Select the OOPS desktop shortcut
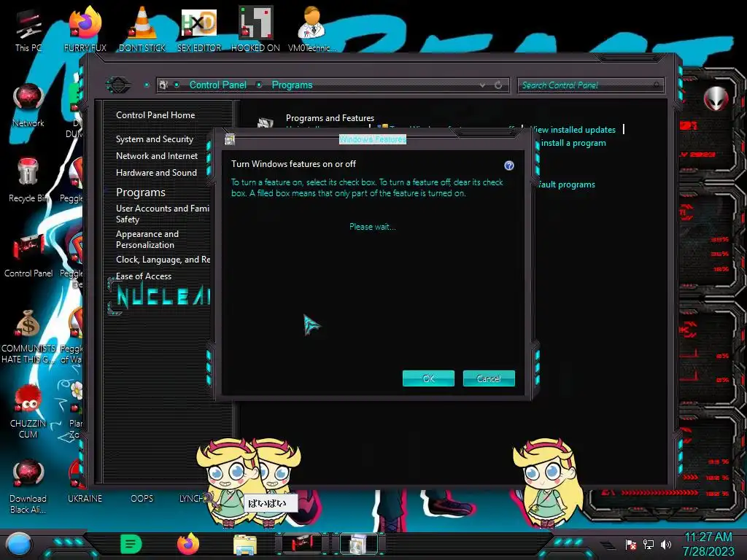This screenshot has height=560, width=747. click(142, 498)
